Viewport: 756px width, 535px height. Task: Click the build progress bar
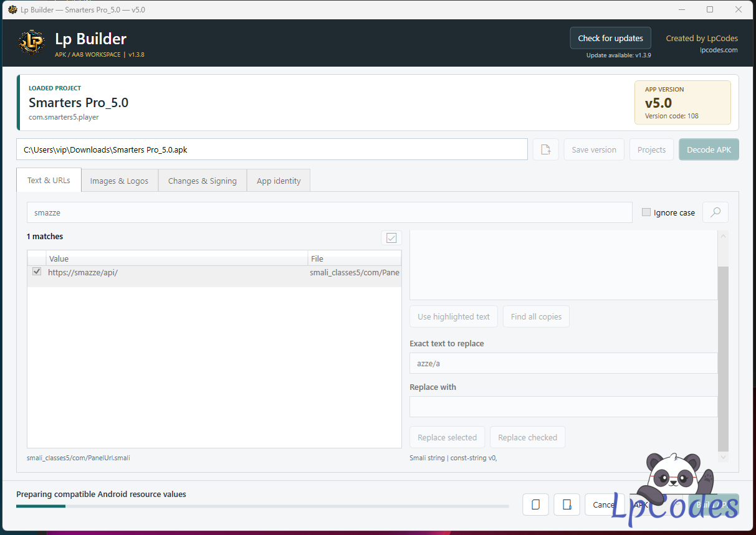tap(262, 506)
